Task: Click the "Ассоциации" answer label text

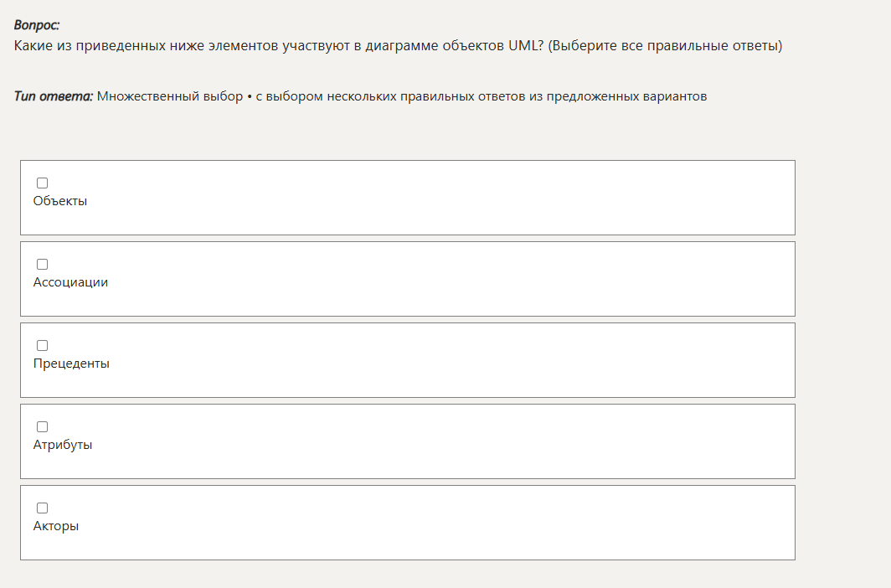Action: click(70, 282)
